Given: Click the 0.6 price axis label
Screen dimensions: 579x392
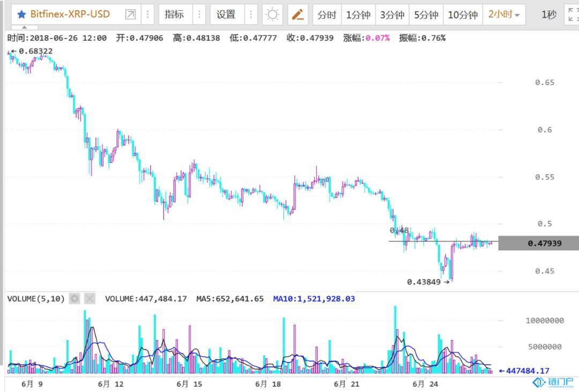Looking at the screenshot, I should coord(545,130).
